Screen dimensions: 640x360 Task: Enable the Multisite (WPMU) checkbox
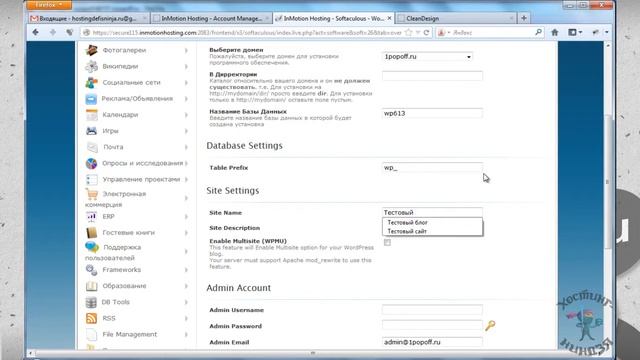(x=387, y=242)
